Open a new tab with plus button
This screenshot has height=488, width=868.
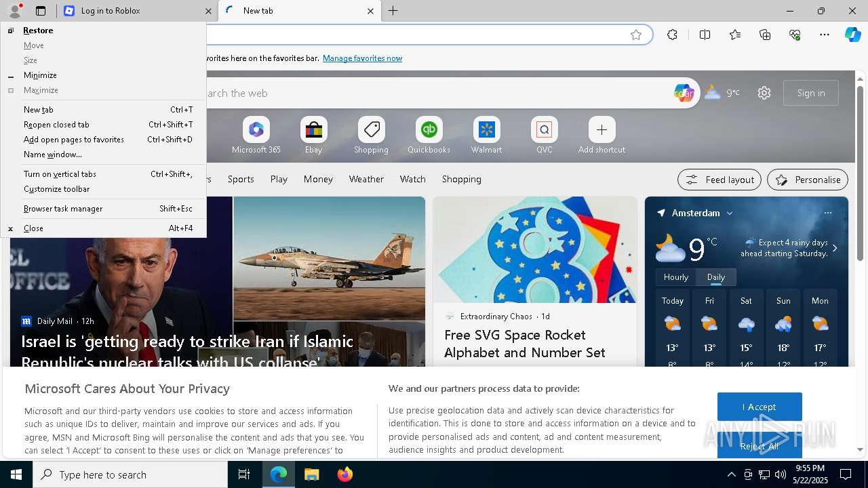coord(393,11)
